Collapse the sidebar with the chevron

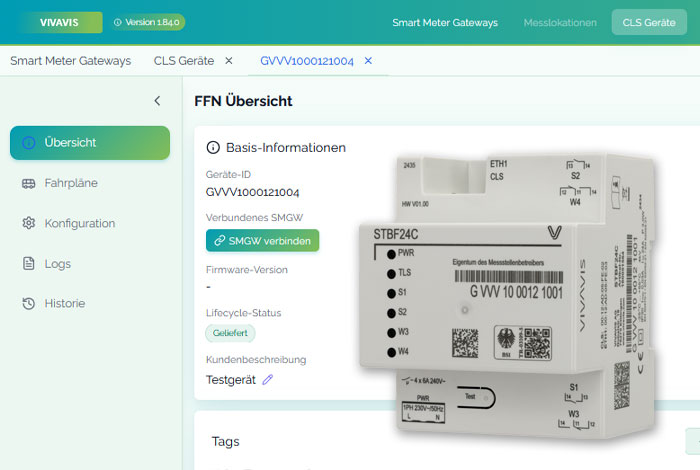[x=157, y=101]
